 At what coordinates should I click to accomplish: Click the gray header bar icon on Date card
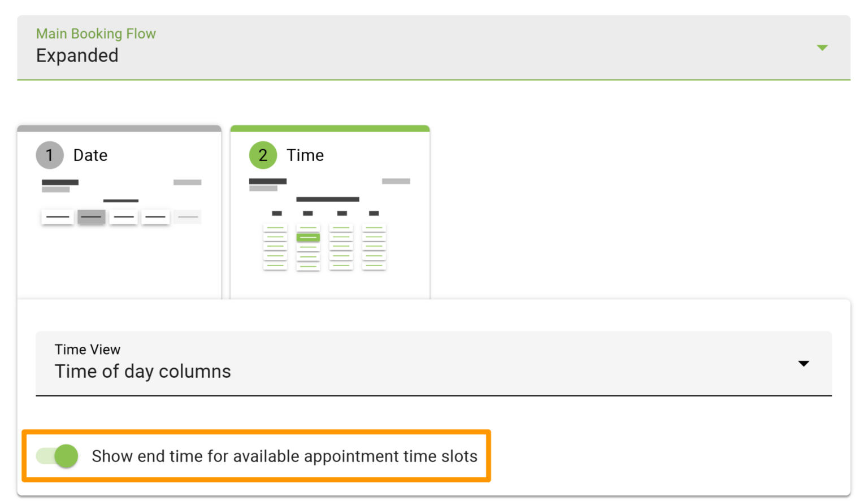pos(187,182)
